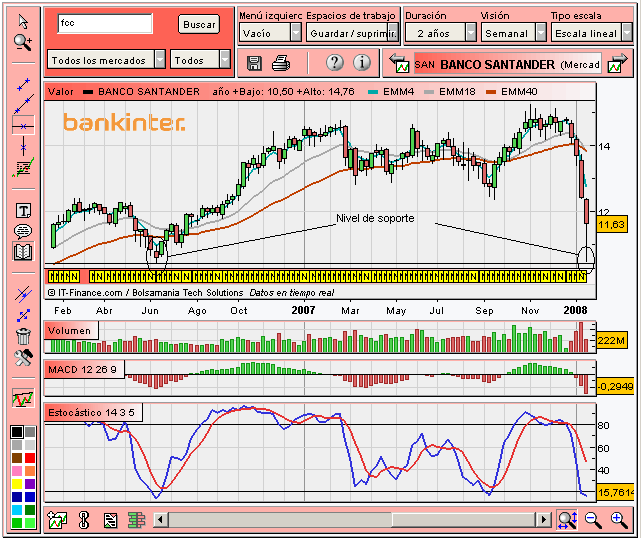Select the line segment drawing tool

click(23, 85)
